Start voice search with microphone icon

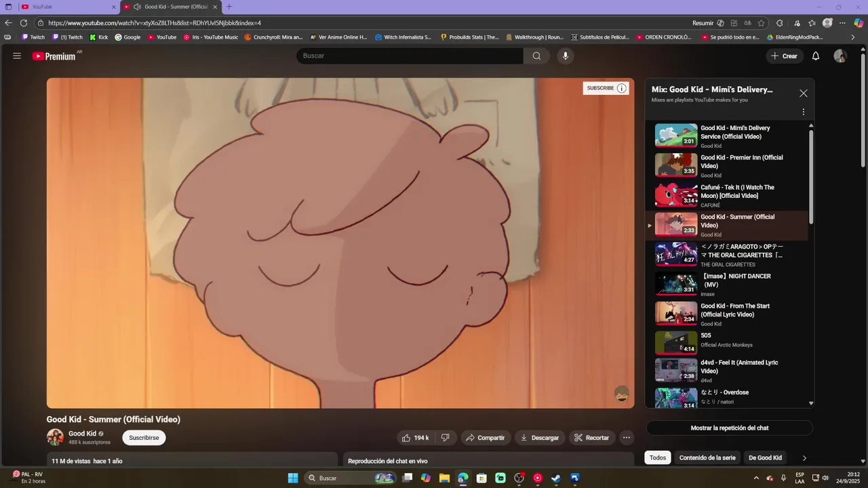[566, 56]
